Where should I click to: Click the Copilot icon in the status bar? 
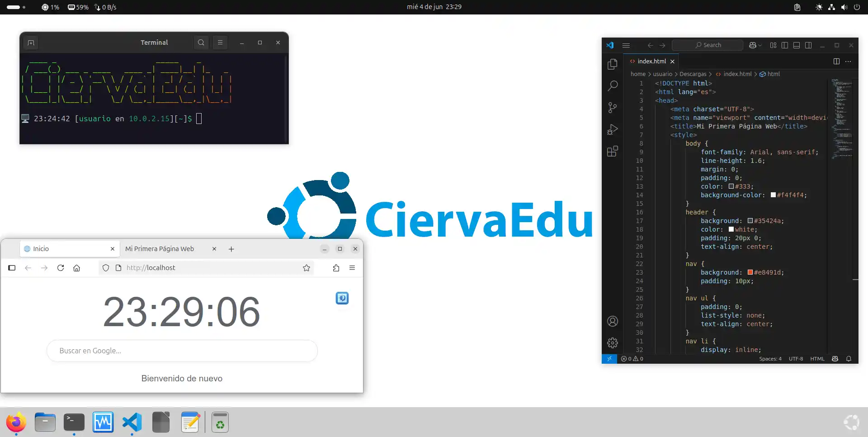point(835,359)
